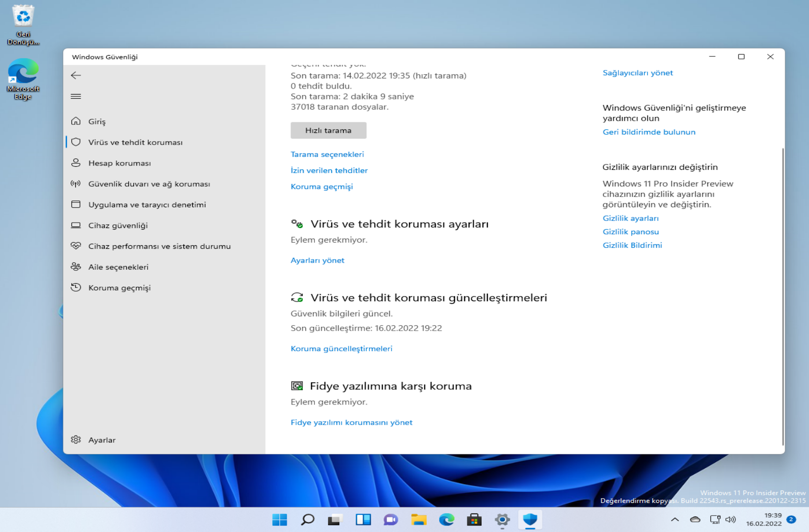Open the Windows Start menu
The height and width of the screenshot is (532, 809).
[x=280, y=519]
